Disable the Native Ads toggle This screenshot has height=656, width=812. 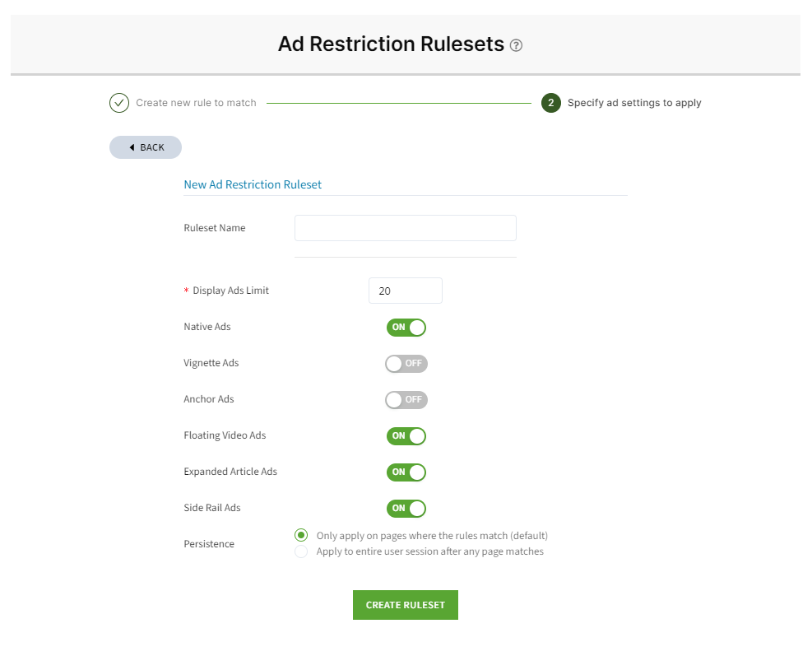[406, 328]
